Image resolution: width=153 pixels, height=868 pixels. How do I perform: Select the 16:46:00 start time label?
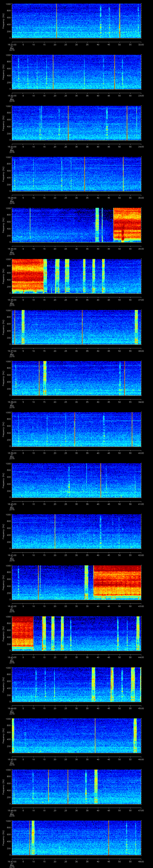(x=12, y=810)
